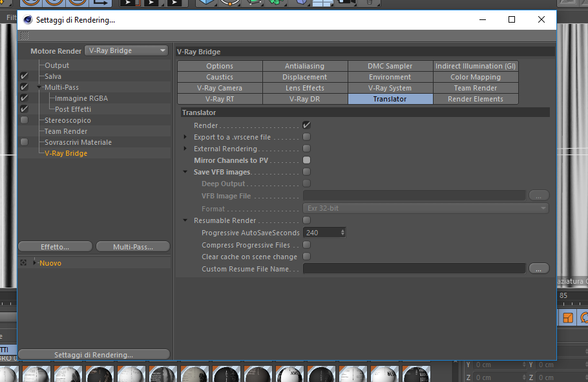
Task: Switch to the Options tab
Action: pyautogui.click(x=220, y=66)
